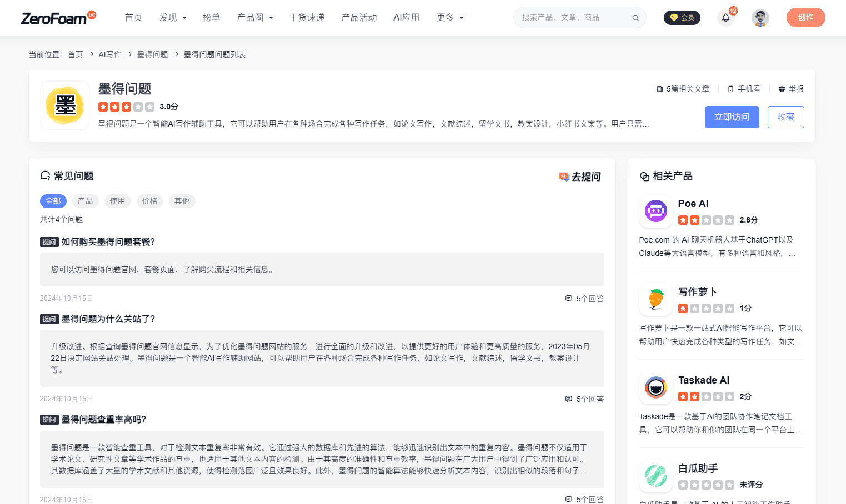Expand the 发现 navigation dropdown
Image resolution: width=846 pixels, height=504 pixels.
[x=173, y=17]
